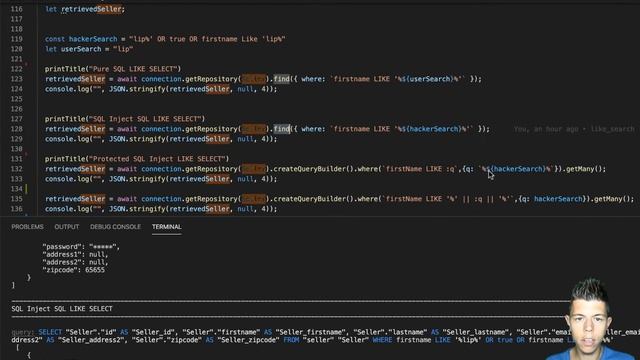
Task: Click line number 135 in the gutter
Action: coord(16,199)
